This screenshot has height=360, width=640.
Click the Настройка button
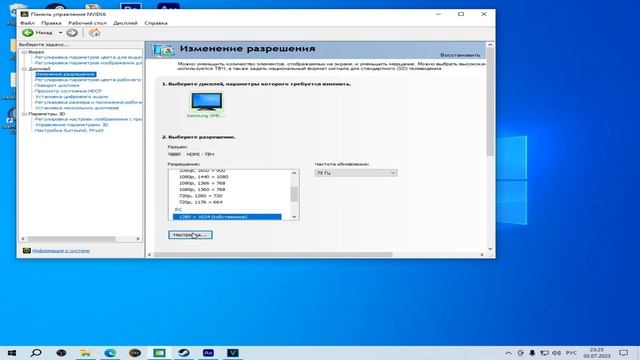190,235
